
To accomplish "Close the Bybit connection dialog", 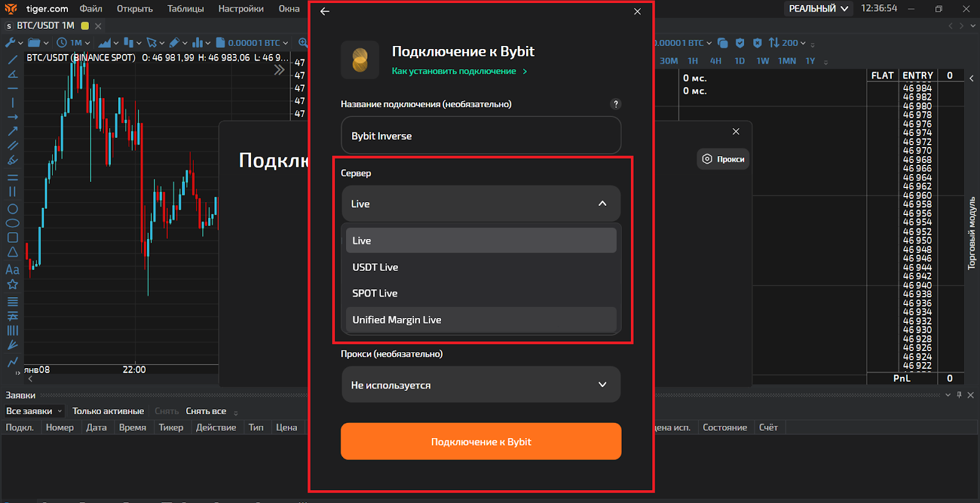I will click(637, 11).
